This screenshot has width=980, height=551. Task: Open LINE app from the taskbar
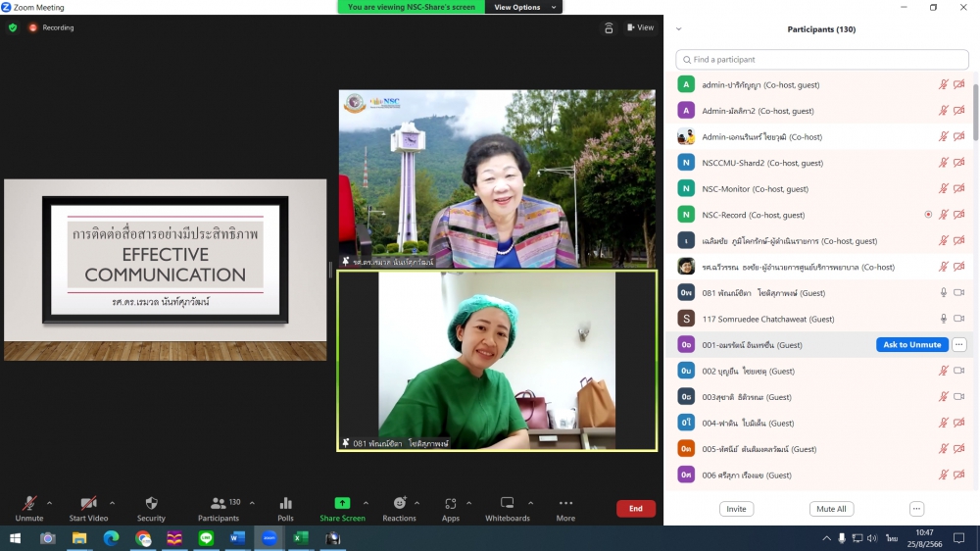[x=206, y=538]
